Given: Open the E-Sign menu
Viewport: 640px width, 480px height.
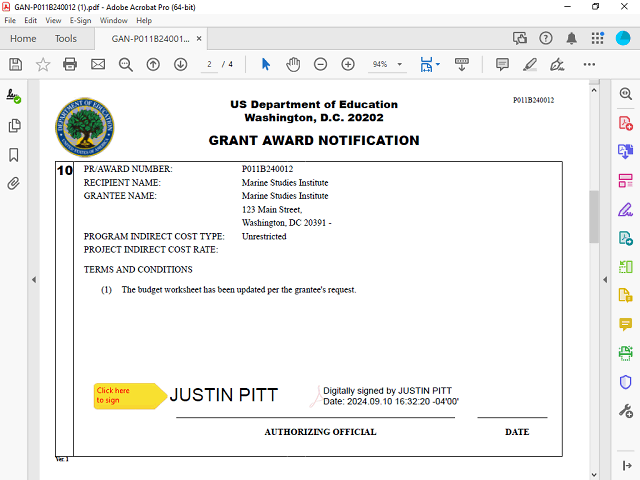Looking at the screenshot, I should 80,20.
